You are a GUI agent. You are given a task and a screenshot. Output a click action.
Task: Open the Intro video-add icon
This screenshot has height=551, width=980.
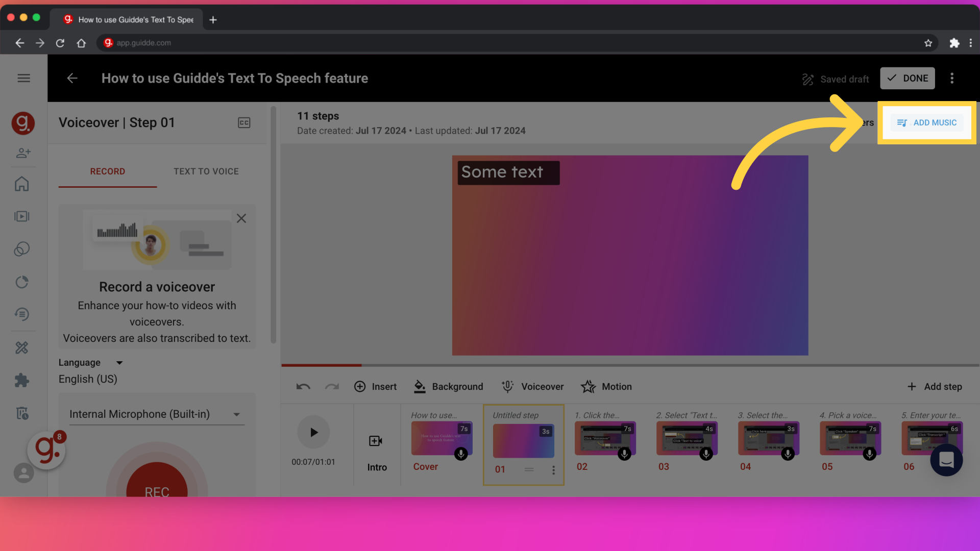pos(376,441)
